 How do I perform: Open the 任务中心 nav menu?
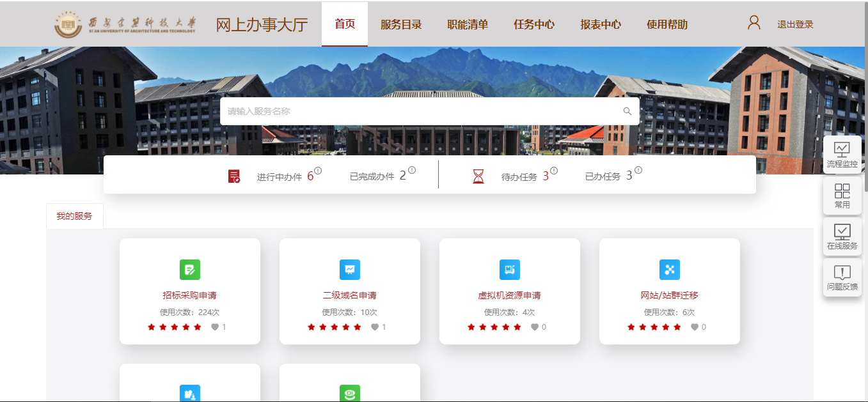534,24
